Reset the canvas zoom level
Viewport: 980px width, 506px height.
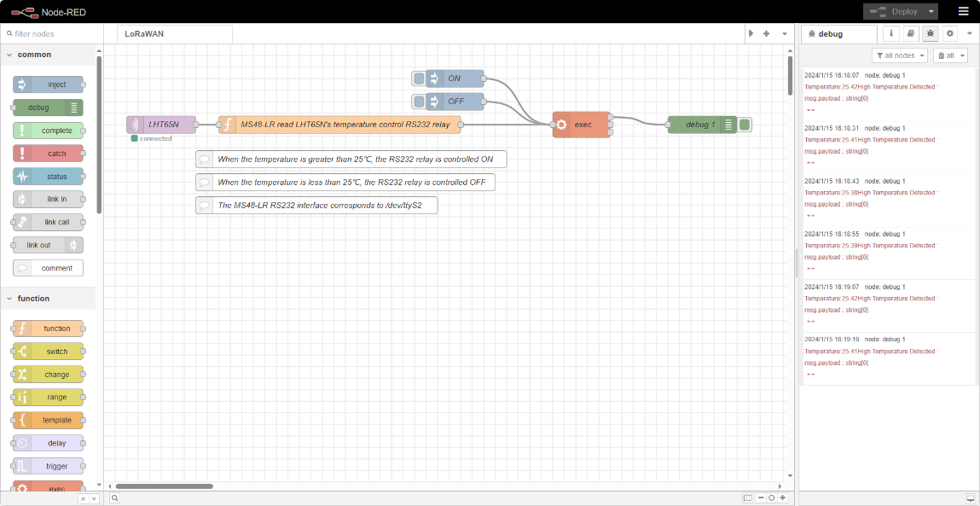(x=772, y=497)
